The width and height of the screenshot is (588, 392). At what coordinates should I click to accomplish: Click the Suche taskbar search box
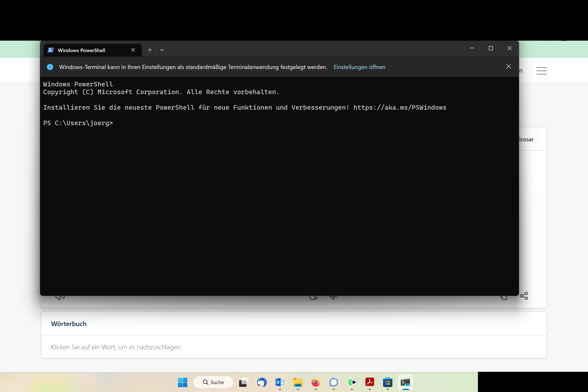pos(213,382)
